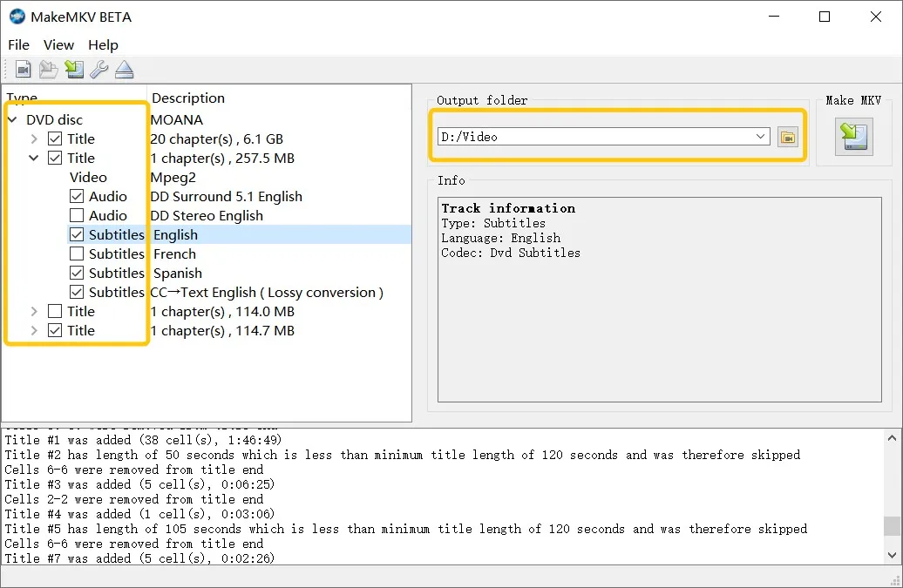Click the large Make MKV button icon
This screenshot has width=903, height=588.
pyautogui.click(x=852, y=137)
